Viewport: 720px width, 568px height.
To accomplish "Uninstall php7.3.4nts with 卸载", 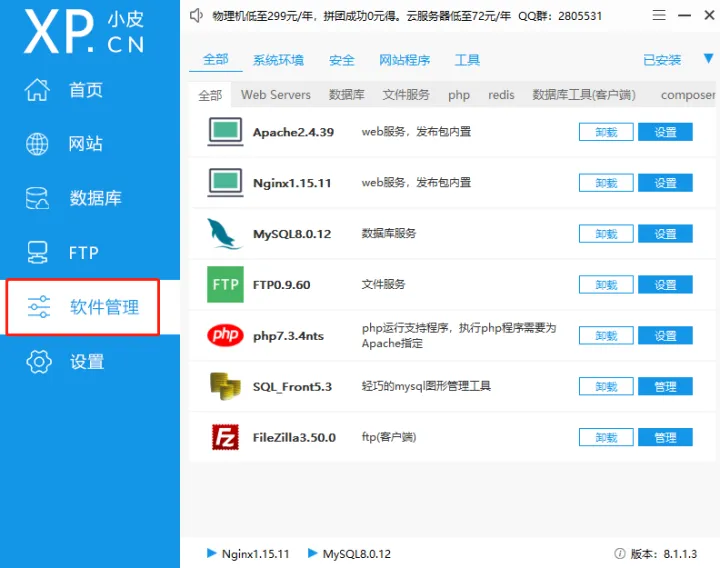I will 606,336.
